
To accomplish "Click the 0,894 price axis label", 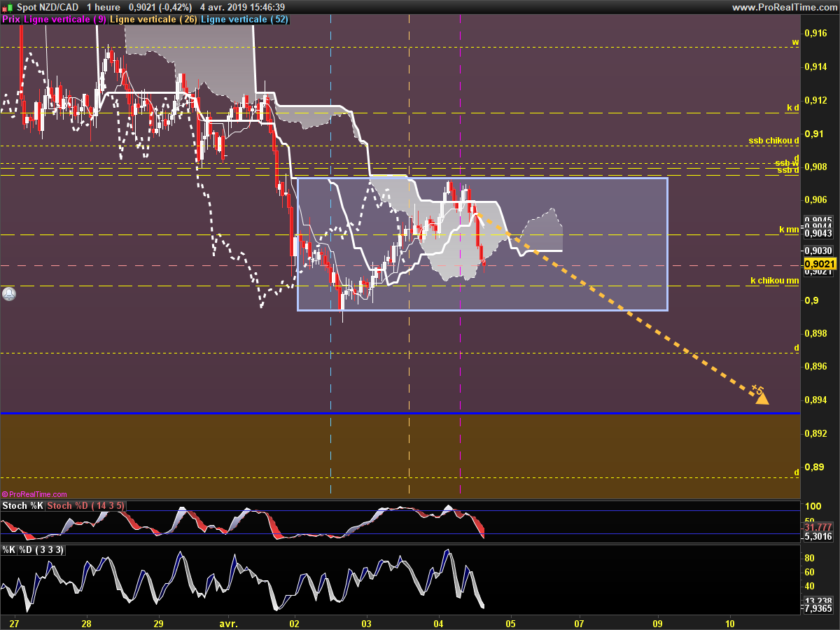I will pos(815,400).
